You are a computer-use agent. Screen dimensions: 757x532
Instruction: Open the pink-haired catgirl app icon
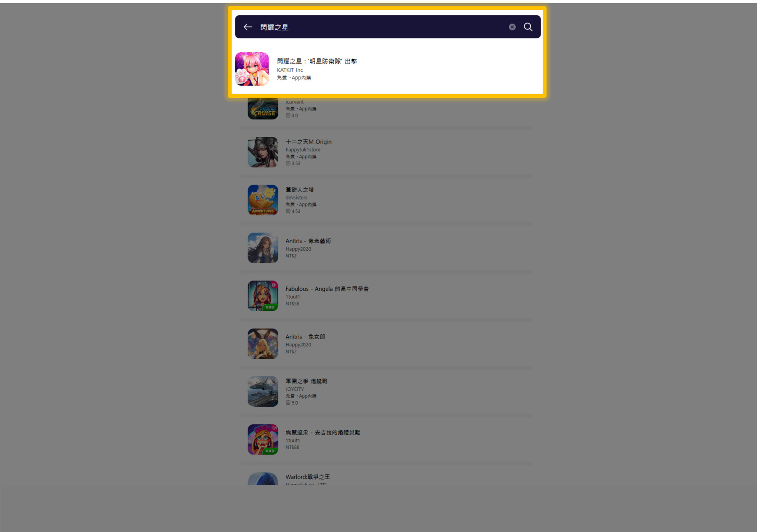click(x=252, y=69)
